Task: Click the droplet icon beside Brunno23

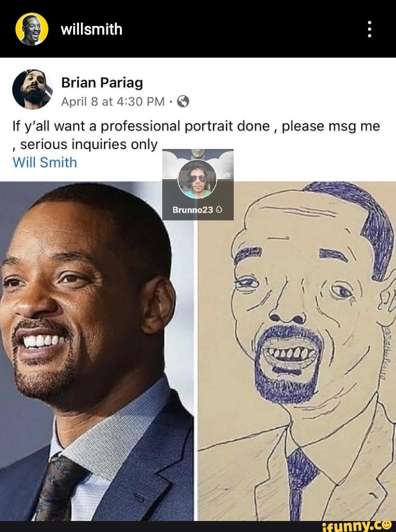Action: coord(219,210)
